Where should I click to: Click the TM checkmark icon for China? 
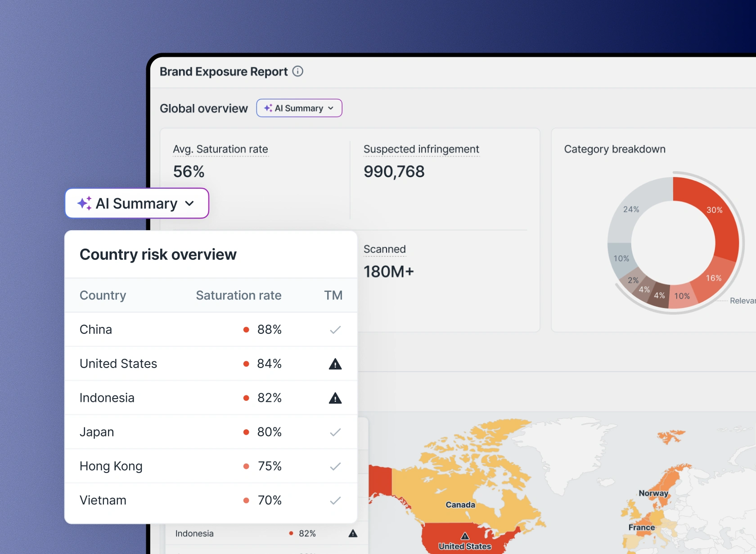[x=335, y=330]
